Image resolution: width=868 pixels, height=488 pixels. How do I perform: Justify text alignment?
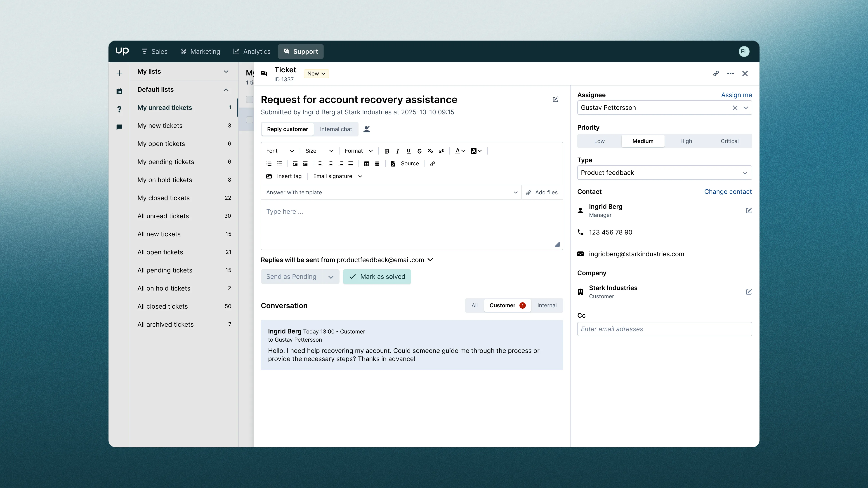coord(351,164)
